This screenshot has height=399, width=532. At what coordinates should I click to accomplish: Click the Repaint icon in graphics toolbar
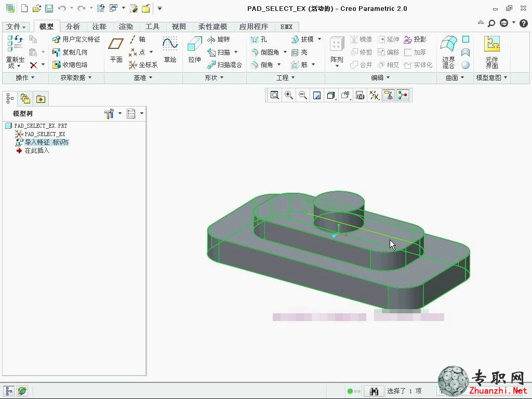(317, 96)
